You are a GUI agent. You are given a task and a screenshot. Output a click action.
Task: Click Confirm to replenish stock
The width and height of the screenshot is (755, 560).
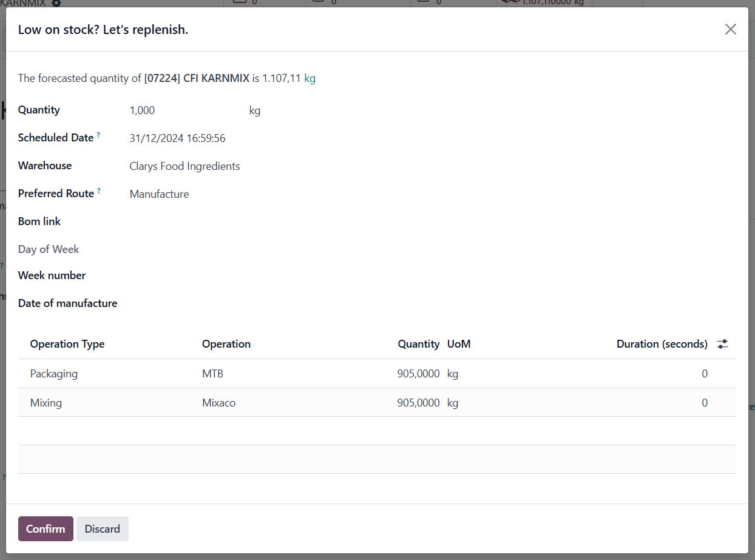coord(46,528)
